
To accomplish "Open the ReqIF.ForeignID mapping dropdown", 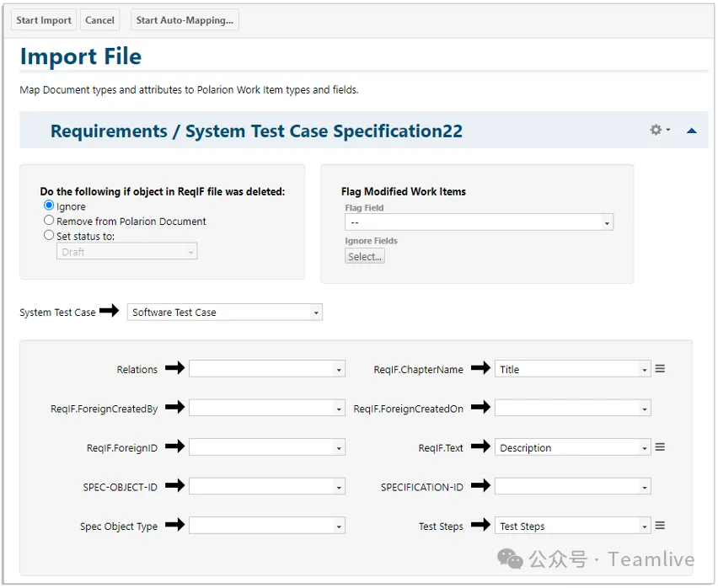I will pyautogui.click(x=267, y=447).
